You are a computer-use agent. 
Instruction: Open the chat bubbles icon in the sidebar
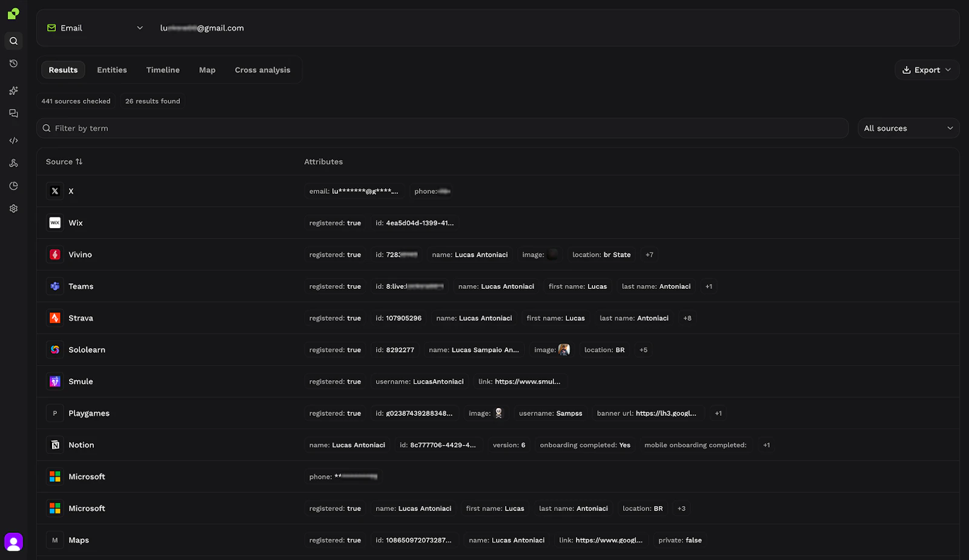pos(13,113)
